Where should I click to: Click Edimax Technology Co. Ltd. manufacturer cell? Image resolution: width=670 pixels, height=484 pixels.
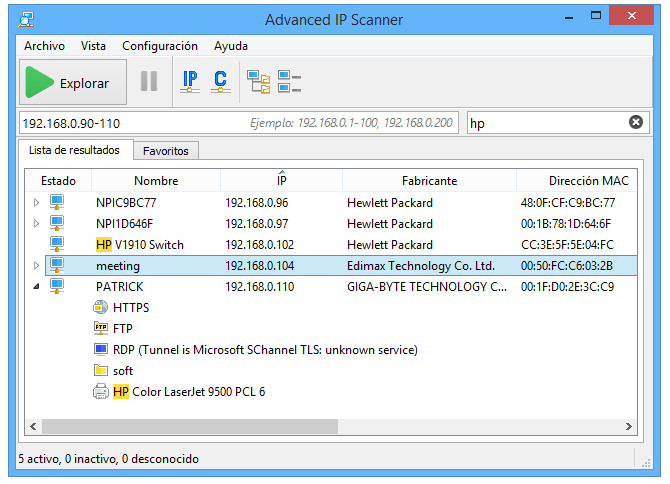click(x=421, y=266)
